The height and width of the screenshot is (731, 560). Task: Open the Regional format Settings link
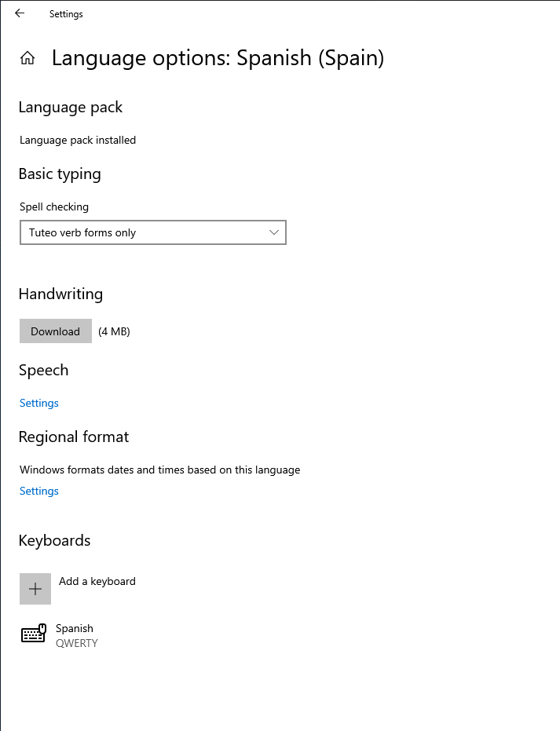pyautogui.click(x=38, y=490)
